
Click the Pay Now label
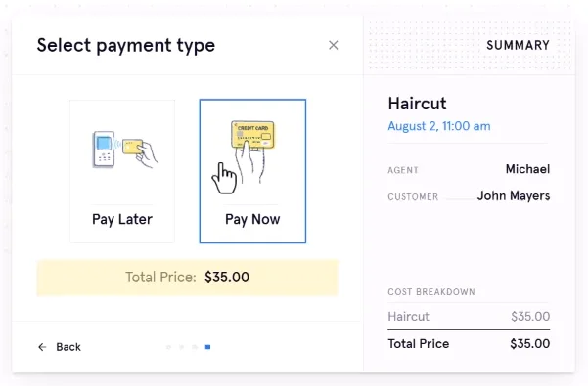point(252,219)
